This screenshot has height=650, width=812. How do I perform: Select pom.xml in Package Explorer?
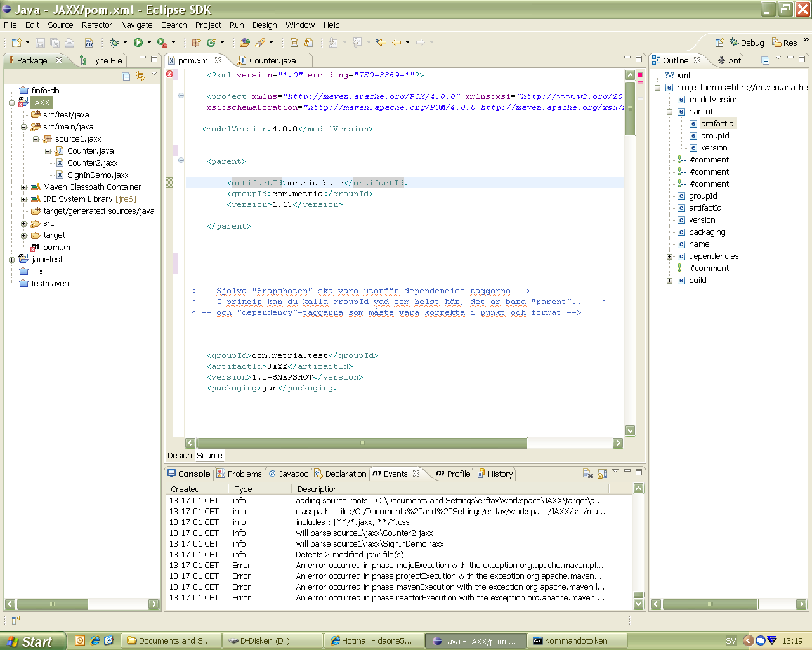coord(58,248)
